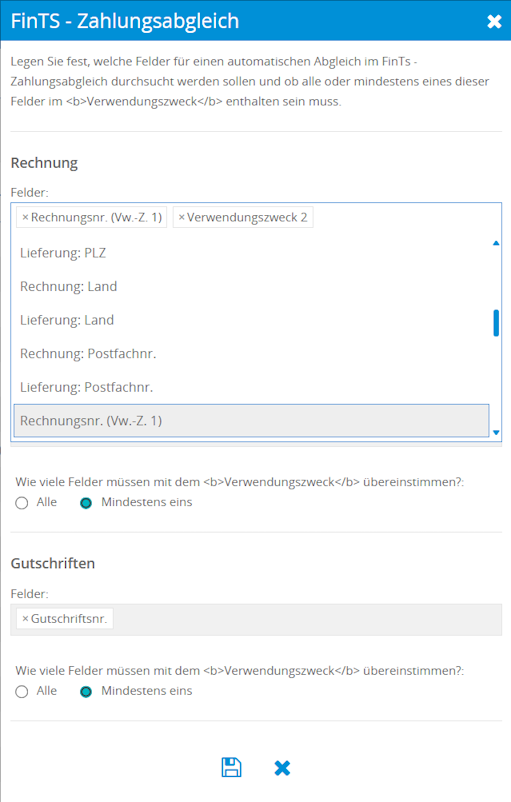
Task: Click the dropdown list scroll up arrow
Action: pyautogui.click(x=496, y=243)
